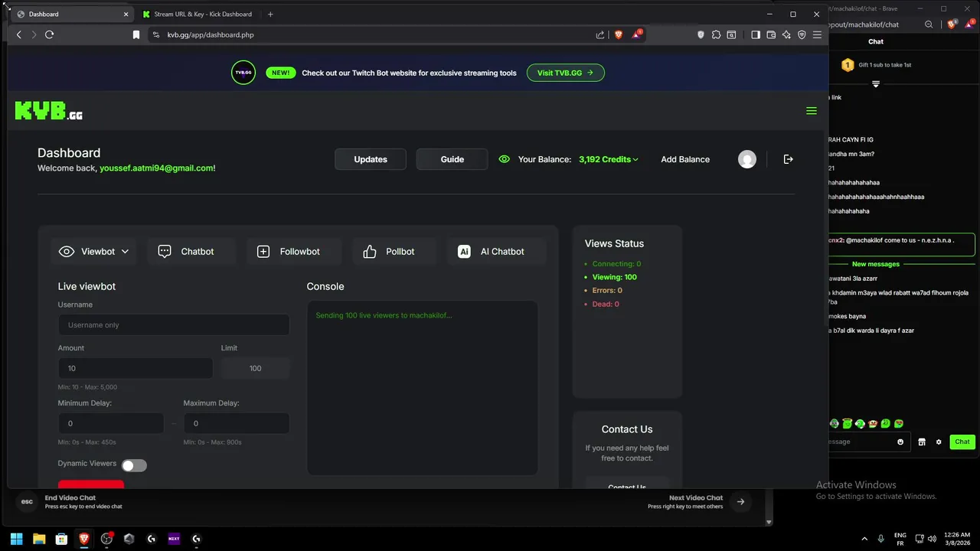
Task: Open the Windows Start menu
Action: click(16, 539)
